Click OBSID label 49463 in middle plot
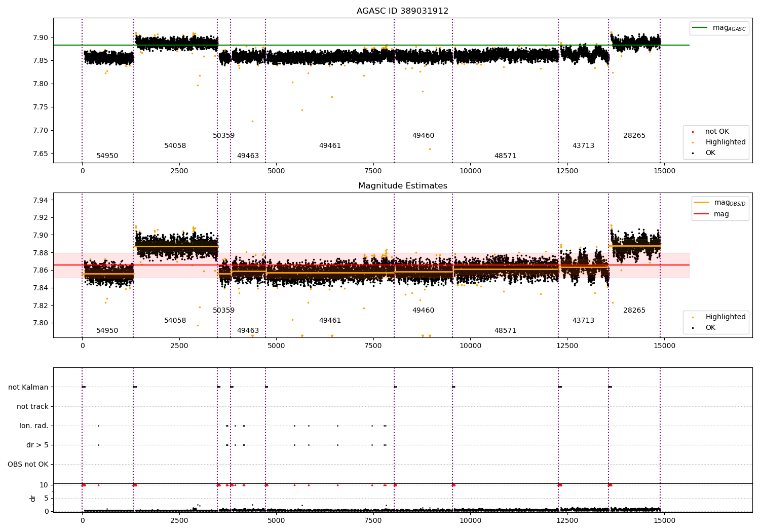 point(248,330)
